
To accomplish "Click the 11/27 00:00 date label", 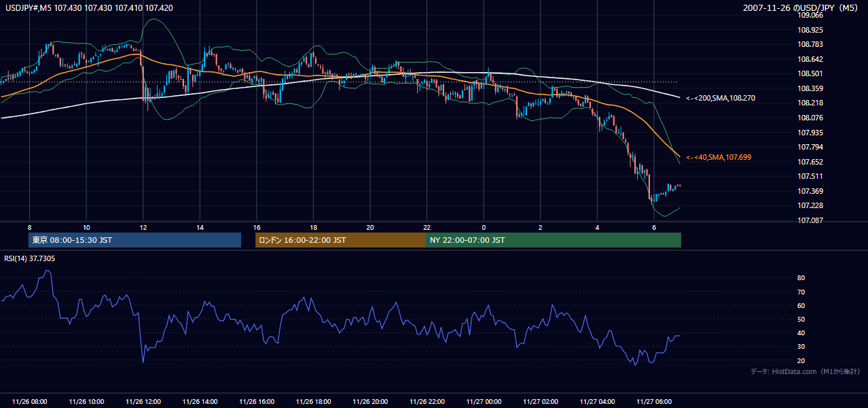I will (484, 402).
